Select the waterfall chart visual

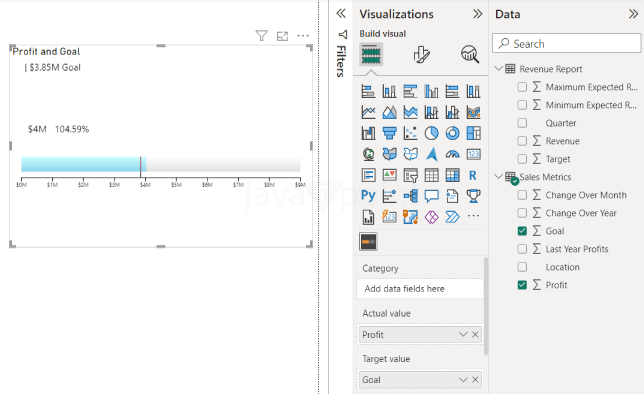(x=368, y=133)
